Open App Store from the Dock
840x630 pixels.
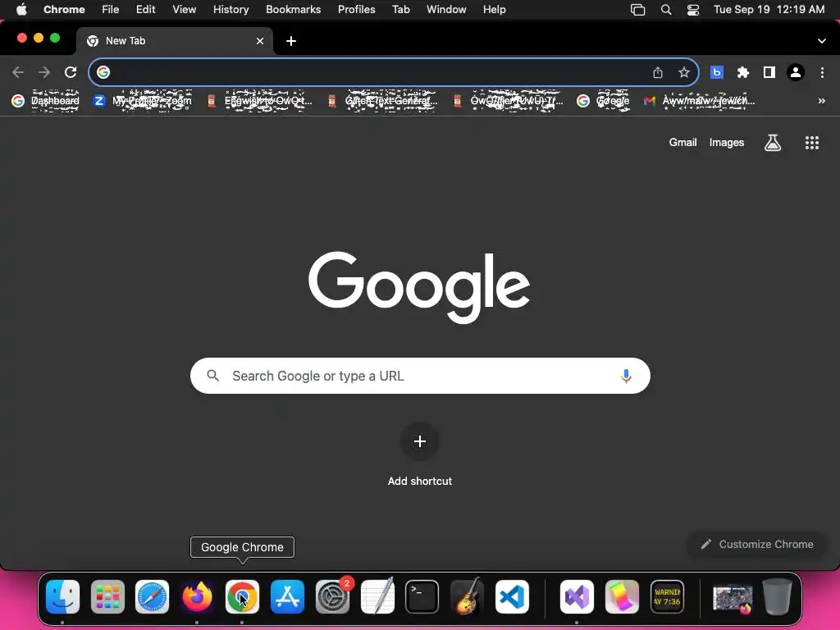click(x=287, y=597)
